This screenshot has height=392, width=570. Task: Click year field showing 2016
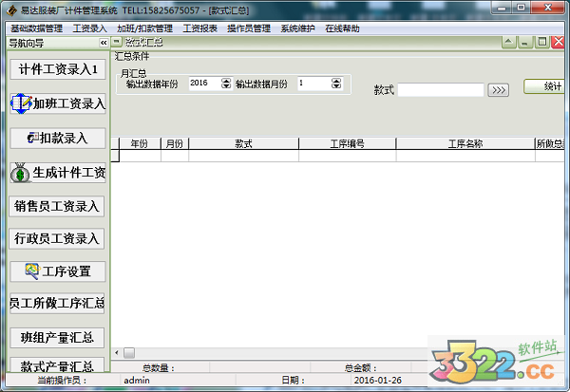204,84
